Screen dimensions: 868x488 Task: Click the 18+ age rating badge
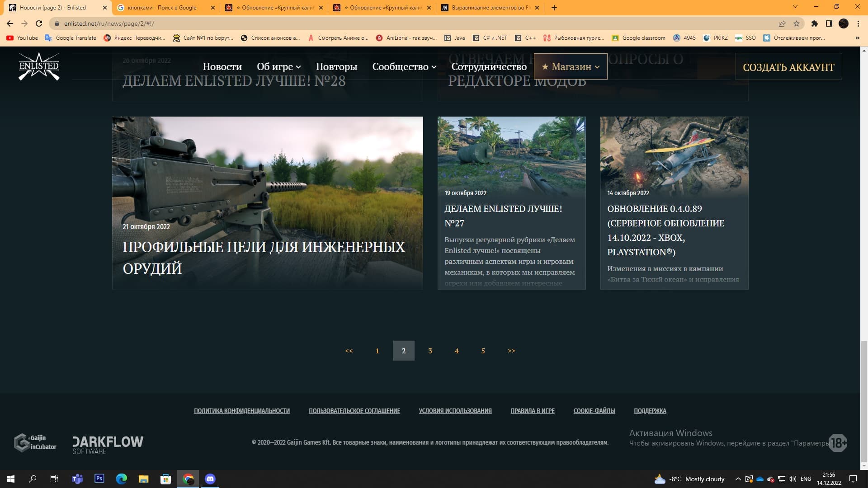pyautogui.click(x=838, y=442)
